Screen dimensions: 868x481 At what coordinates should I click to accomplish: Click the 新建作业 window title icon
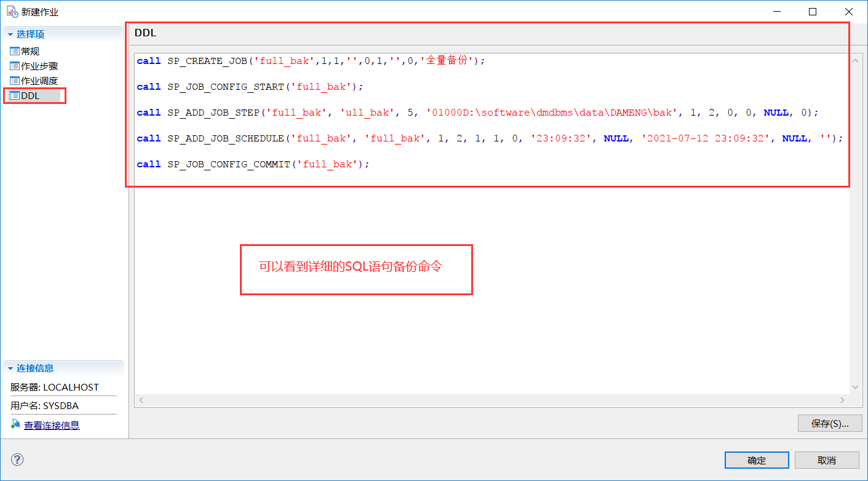(12, 12)
